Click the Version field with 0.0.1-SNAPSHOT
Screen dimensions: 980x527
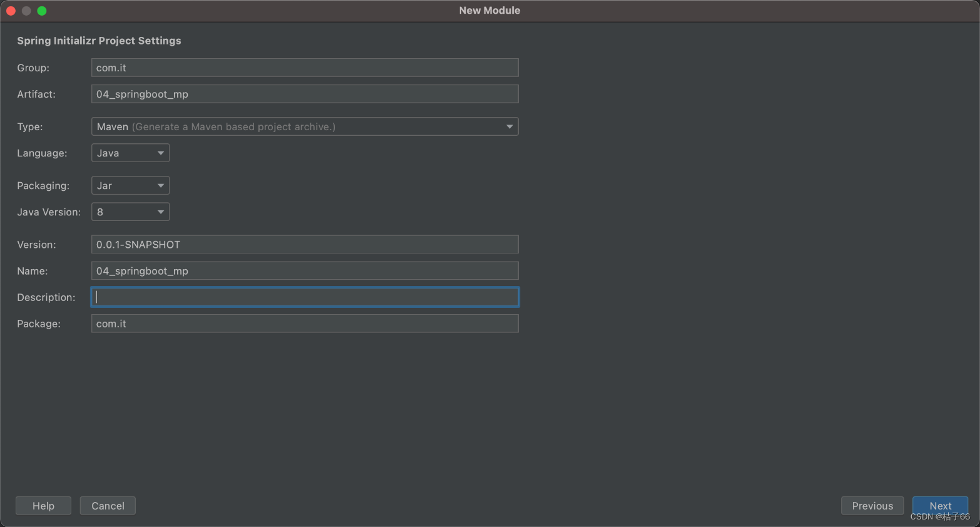coord(305,244)
